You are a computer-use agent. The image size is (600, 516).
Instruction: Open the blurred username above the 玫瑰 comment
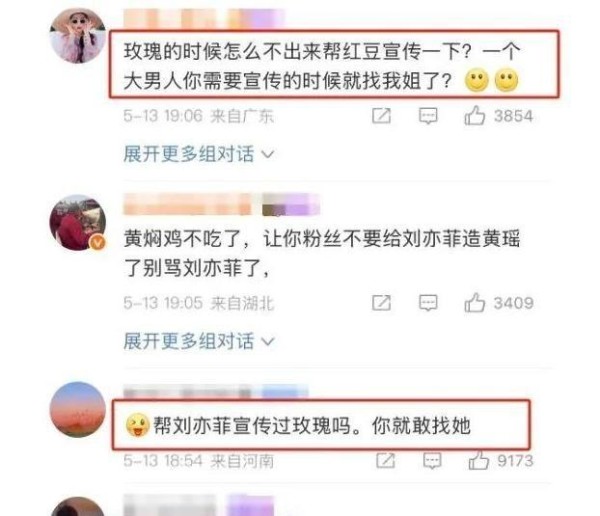coord(204,18)
